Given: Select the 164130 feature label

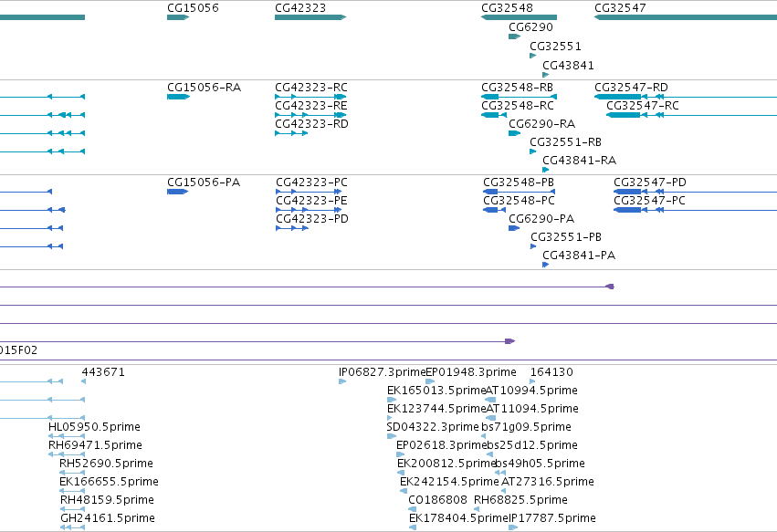Looking at the screenshot, I should pos(551,372).
